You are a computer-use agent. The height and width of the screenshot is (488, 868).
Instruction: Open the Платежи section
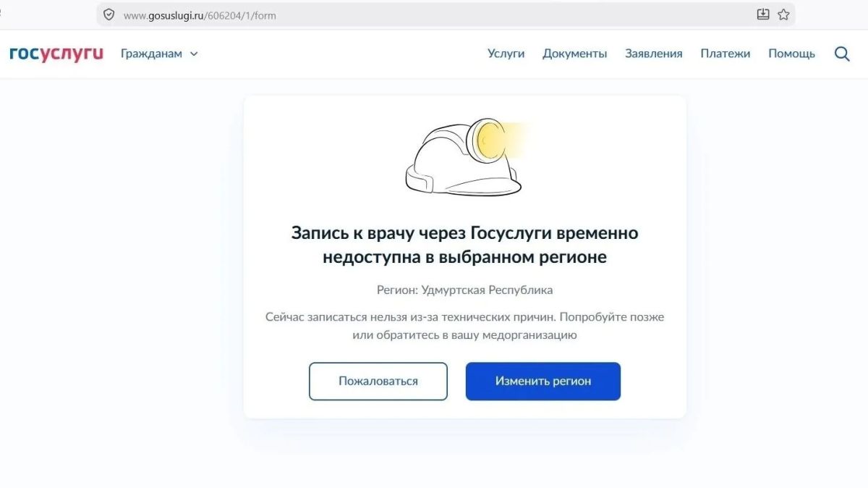click(x=726, y=54)
